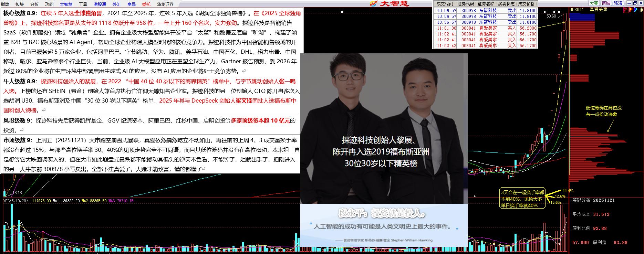Open the 商城 store button
The width and height of the screenshot is (644, 254).
click(x=606, y=3)
